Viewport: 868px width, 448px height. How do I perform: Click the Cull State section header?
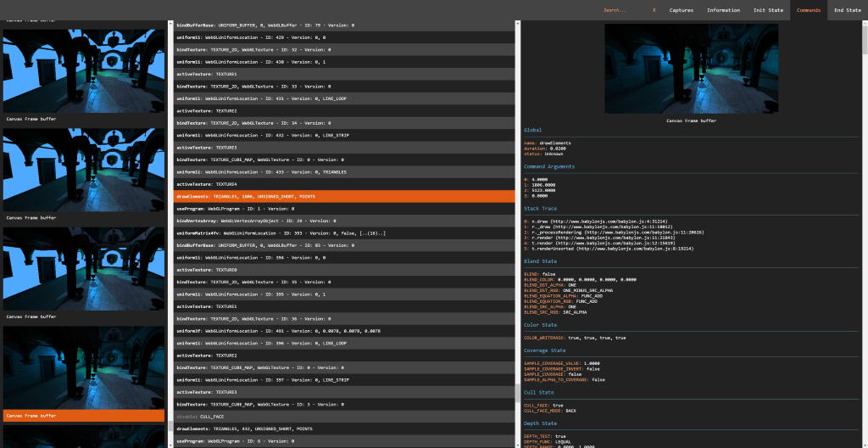(x=538, y=393)
